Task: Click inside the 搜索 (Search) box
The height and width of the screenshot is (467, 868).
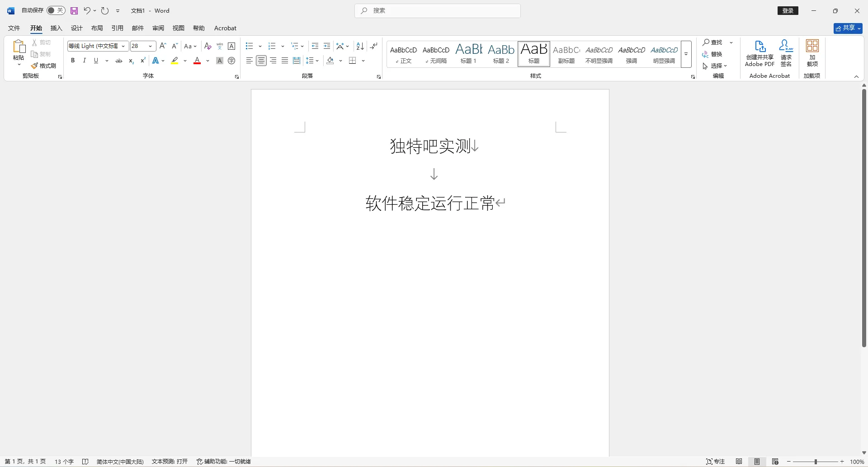Action: click(437, 10)
